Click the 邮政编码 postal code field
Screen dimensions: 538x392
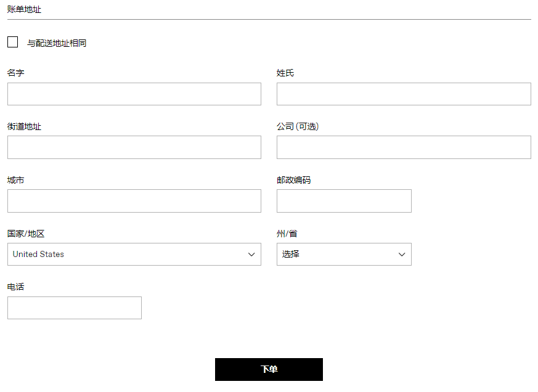343,200
